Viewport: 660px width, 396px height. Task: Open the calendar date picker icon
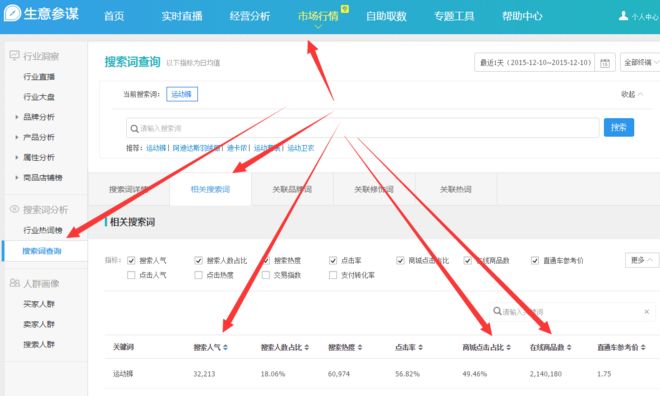605,63
